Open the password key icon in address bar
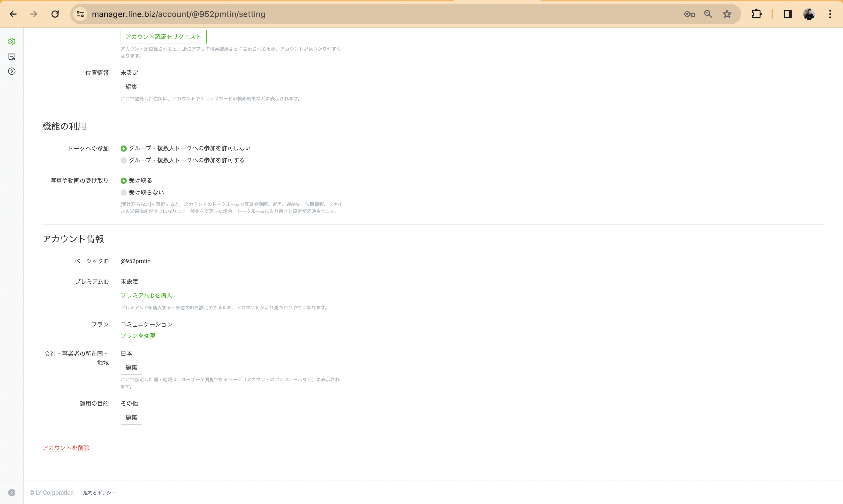 pyautogui.click(x=689, y=14)
